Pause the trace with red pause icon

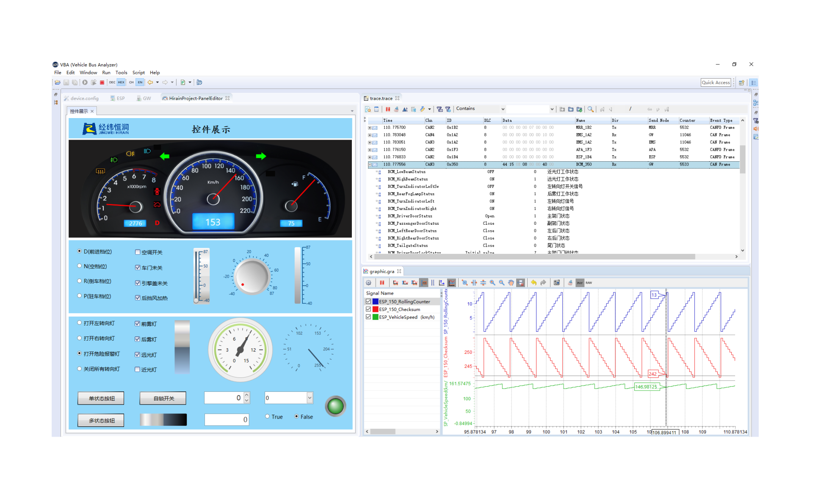pos(388,109)
